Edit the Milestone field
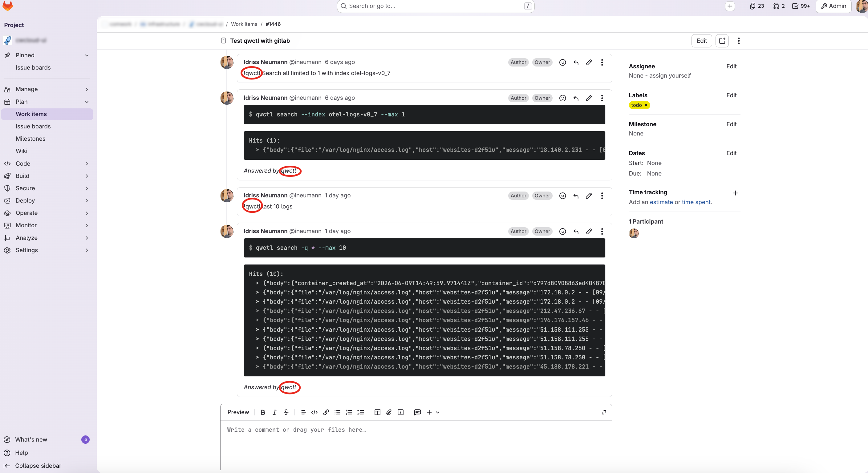The height and width of the screenshot is (473, 868). pyautogui.click(x=731, y=124)
